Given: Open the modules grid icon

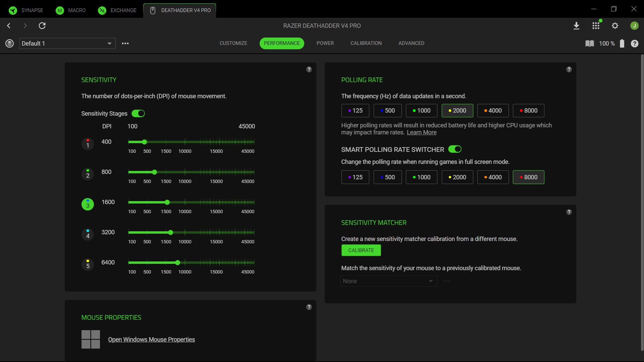Looking at the screenshot, I should pos(596,26).
